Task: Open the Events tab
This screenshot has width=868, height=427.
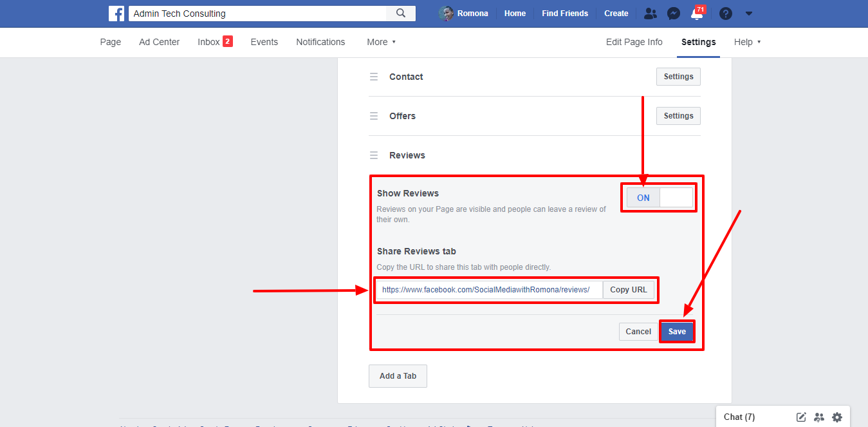Action: (264, 42)
